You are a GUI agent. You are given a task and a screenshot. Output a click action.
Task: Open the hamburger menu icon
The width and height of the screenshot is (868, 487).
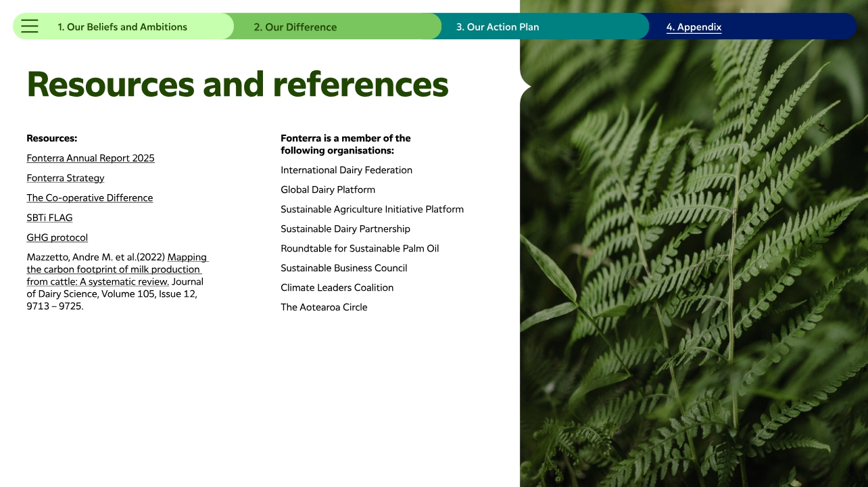pos(30,26)
